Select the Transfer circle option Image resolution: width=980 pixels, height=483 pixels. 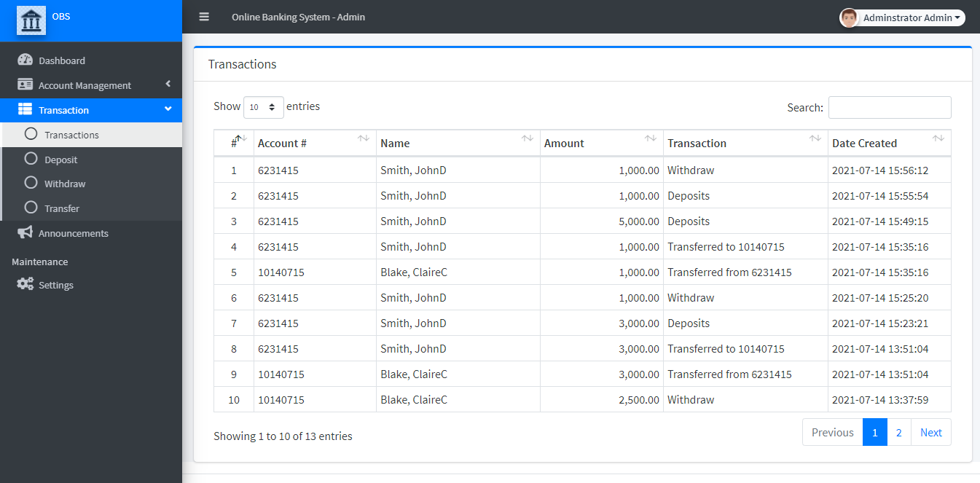(x=31, y=208)
